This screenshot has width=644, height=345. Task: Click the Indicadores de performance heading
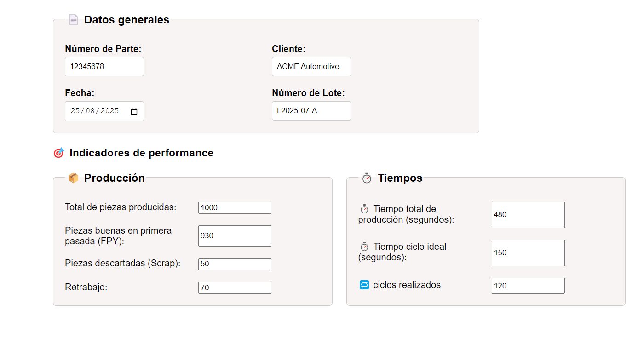tap(141, 153)
